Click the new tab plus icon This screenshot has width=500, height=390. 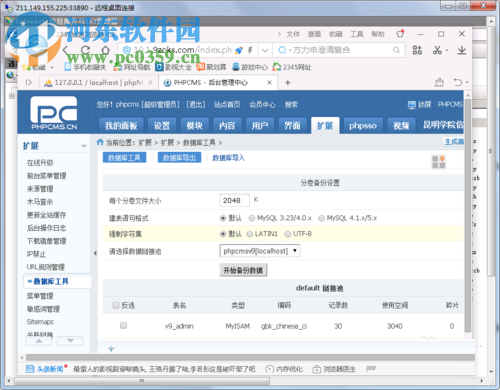pyautogui.click(x=288, y=82)
